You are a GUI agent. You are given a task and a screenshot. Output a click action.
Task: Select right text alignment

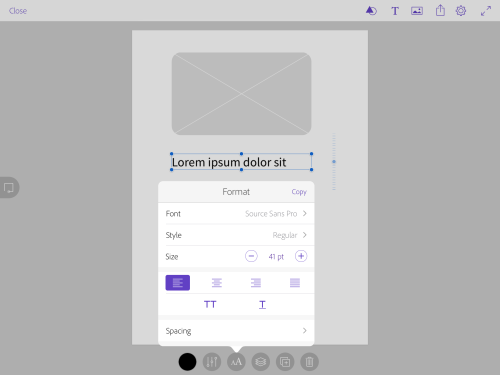256,283
